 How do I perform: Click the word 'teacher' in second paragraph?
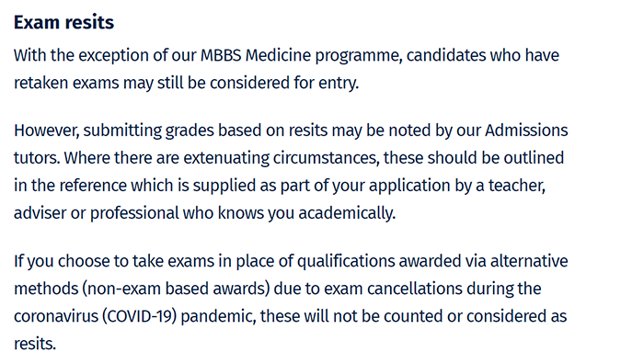click(516, 186)
